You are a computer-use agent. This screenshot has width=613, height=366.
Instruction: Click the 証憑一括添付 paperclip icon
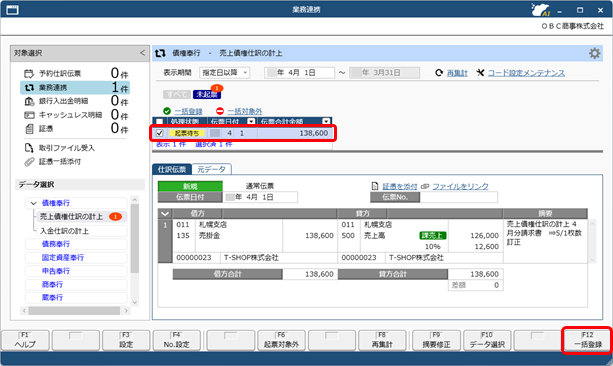click(29, 161)
